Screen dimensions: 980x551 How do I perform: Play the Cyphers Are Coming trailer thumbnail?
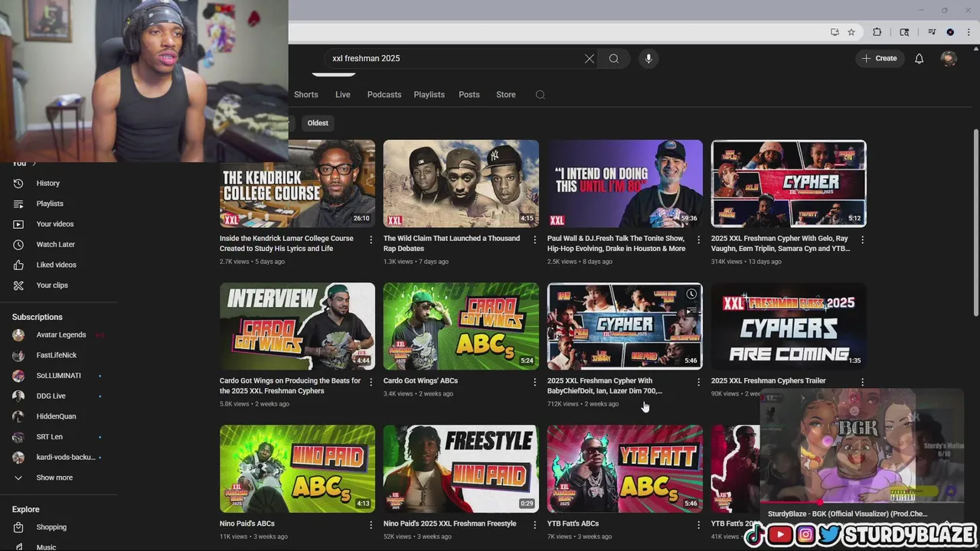click(x=789, y=326)
